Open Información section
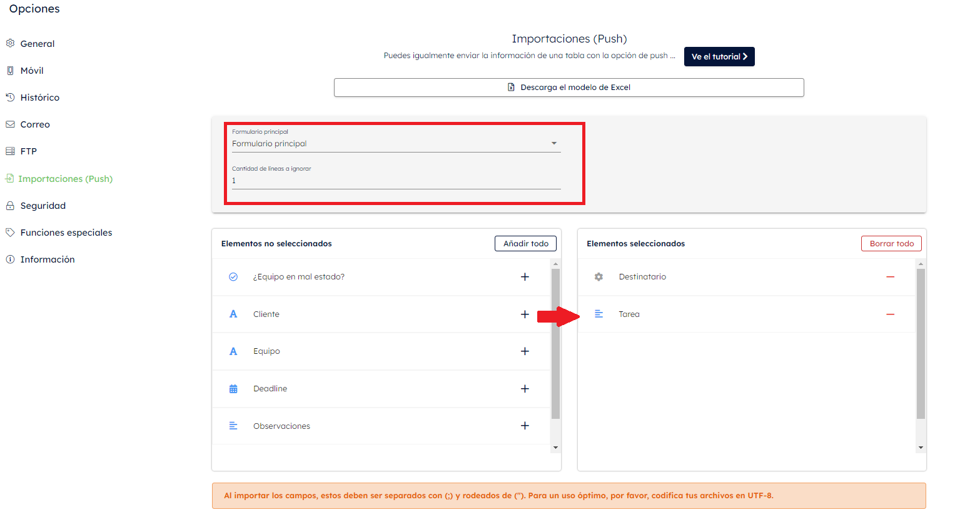Image resolution: width=980 pixels, height=522 pixels. pos(48,259)
